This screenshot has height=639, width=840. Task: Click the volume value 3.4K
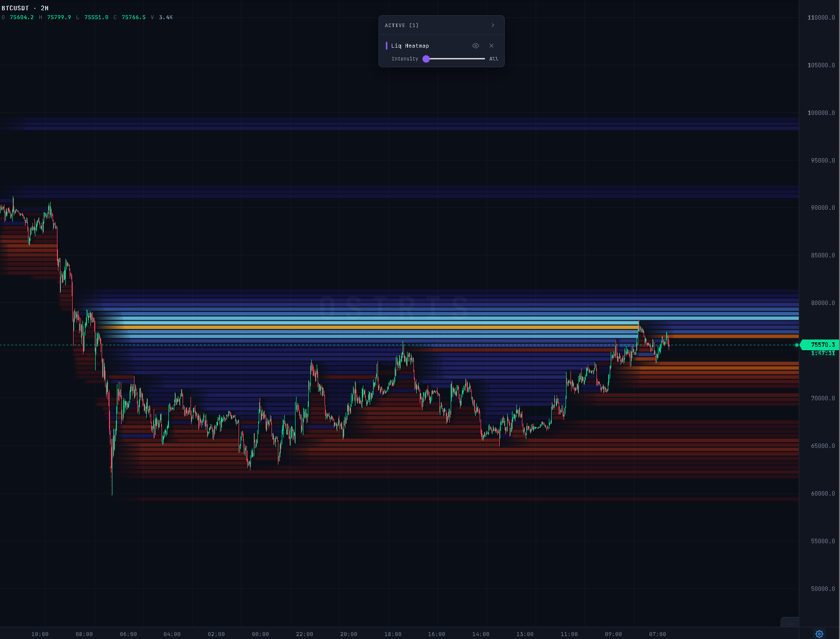point(165,17)
